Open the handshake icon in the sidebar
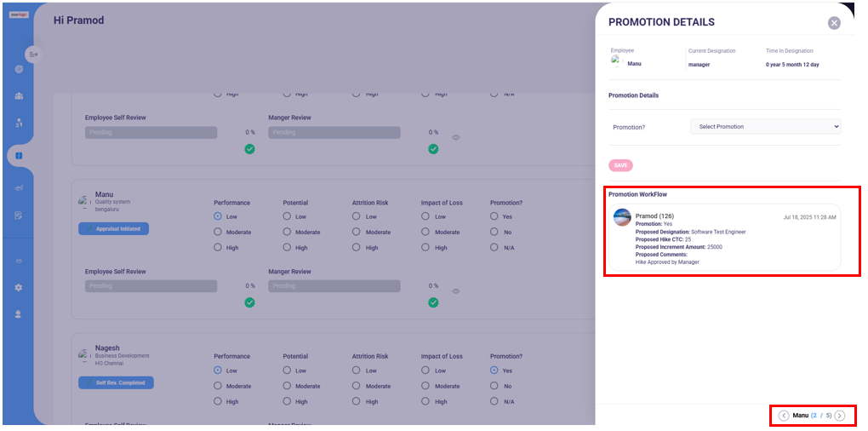The height and width of the screenshot is (431, 868). tap(19, 188)
